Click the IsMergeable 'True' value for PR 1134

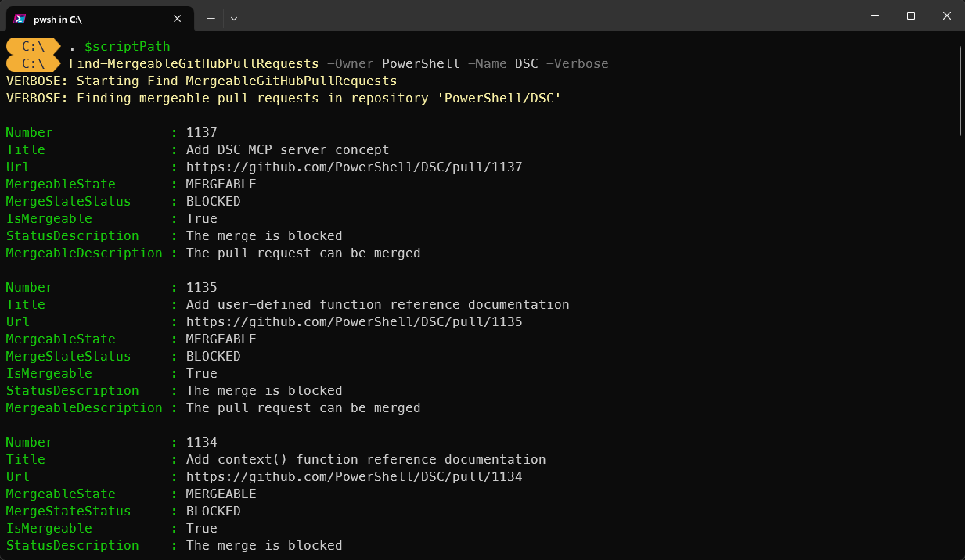200,528
